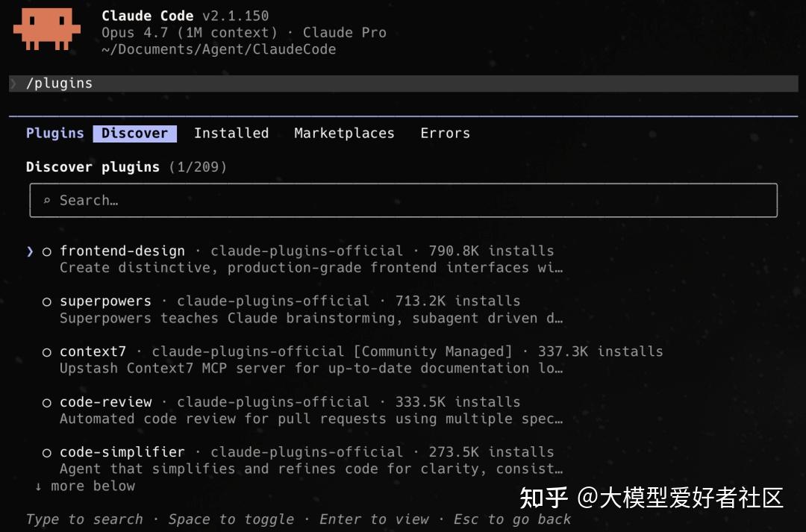Click the 713.2K installs text

pyautogui.click(x=457, y=301)
